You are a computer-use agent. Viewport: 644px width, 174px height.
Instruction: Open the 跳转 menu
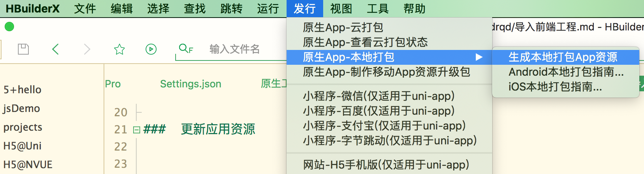(231, 9)
